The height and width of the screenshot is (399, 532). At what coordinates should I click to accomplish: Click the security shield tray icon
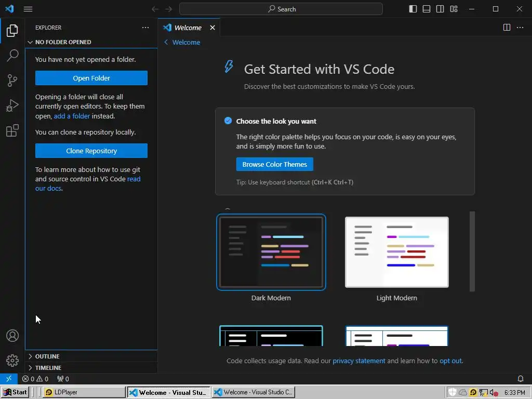tap(452, 392)
